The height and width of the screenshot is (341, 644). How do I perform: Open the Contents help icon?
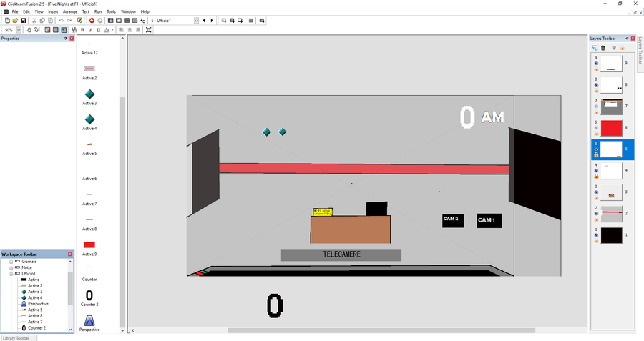point(79,21)
